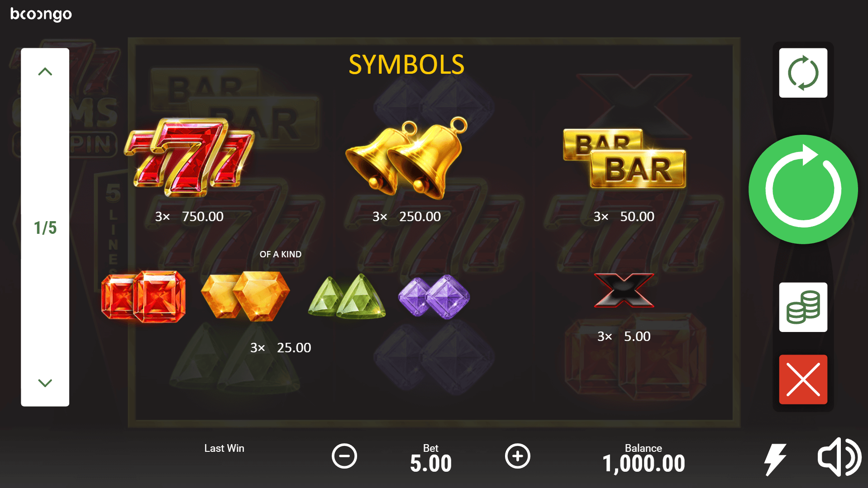Screen dimensions: 868x488
Task: Click the Booongo logo
Action: pyautogui.click(x=41, y=14)
